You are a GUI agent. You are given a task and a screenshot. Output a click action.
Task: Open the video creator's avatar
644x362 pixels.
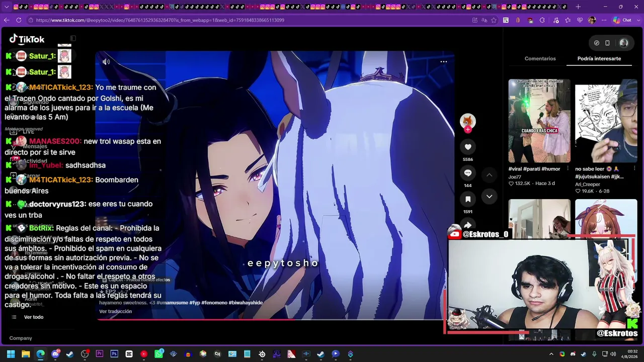point(468,121)
